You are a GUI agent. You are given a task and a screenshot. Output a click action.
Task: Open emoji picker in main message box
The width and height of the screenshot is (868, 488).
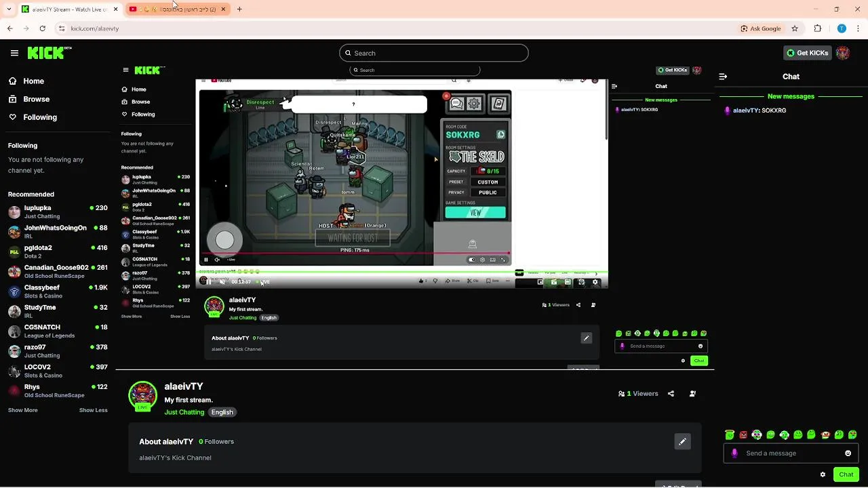pyautogui.click(x=848, y=453)
